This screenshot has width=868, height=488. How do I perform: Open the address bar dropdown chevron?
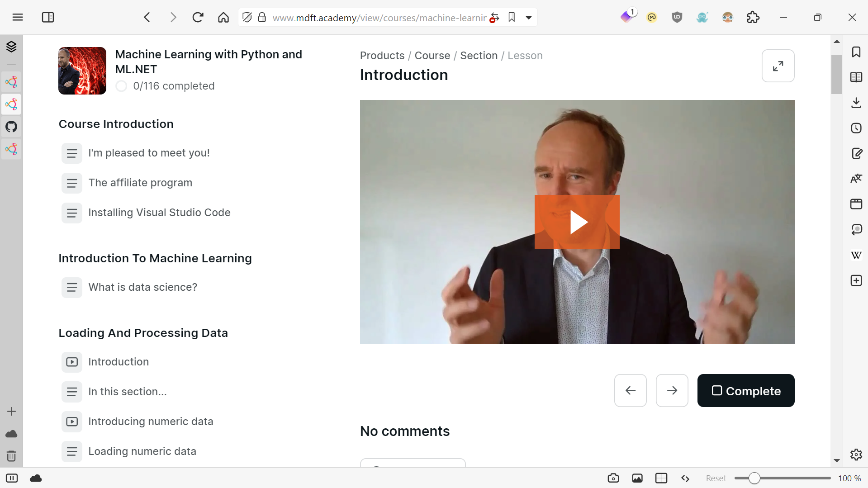[529, 18]
